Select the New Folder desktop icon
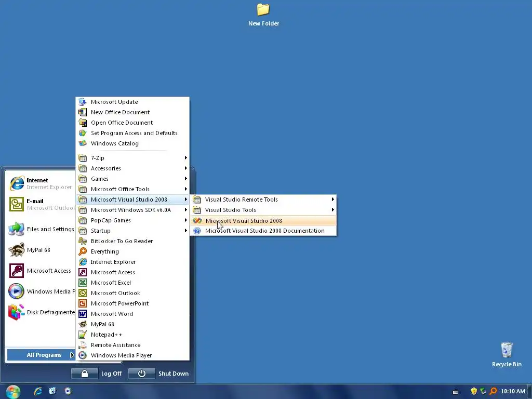The image size is (532, 399). pos(263,15)
